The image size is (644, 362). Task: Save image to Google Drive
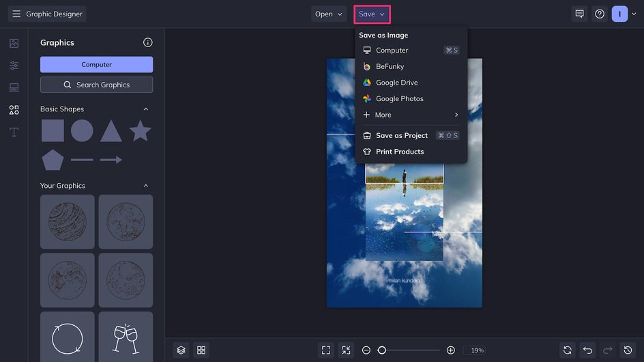click(411, 82)
